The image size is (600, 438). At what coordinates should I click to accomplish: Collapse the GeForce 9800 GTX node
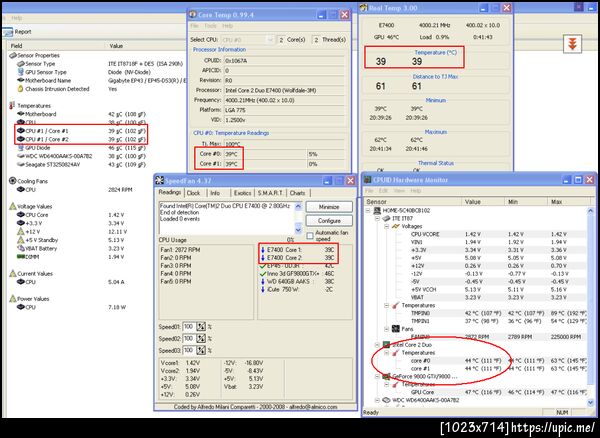(377, 376)
